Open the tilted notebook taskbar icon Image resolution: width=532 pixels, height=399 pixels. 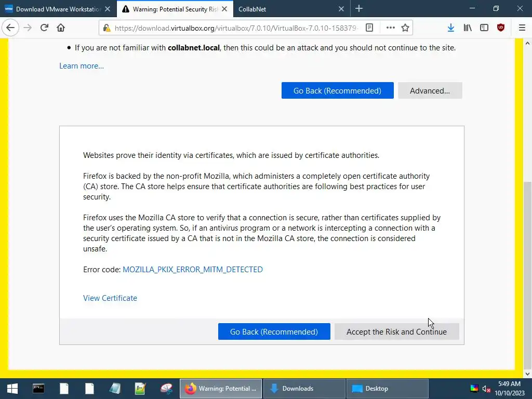(115, 389)
